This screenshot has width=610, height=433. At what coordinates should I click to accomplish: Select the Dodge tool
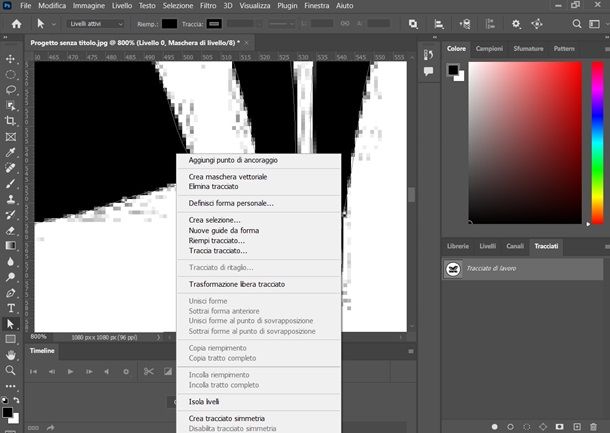(11, 277)
